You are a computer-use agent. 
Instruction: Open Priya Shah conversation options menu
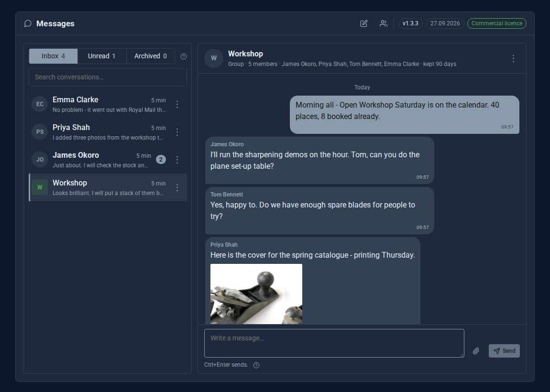tap(177, 132)
